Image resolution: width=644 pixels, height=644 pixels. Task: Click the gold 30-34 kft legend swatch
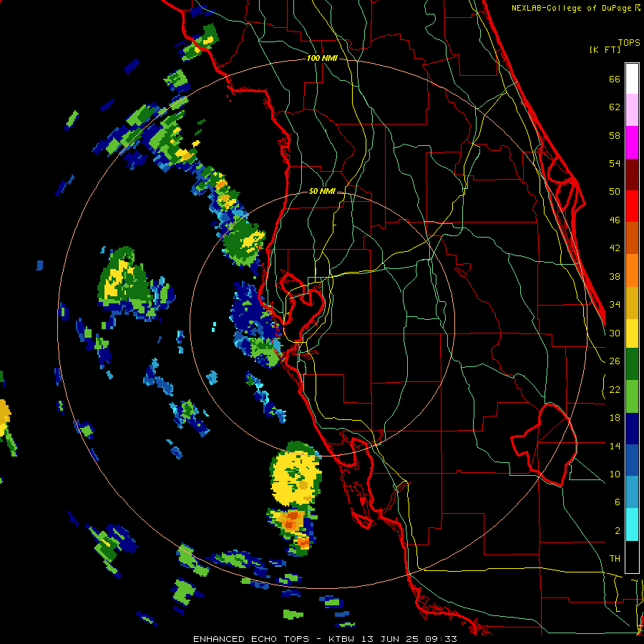point(632,303)
